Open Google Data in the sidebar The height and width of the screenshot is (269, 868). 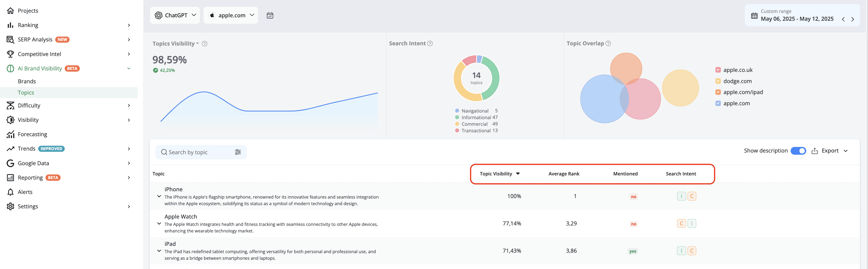(33, 163)
